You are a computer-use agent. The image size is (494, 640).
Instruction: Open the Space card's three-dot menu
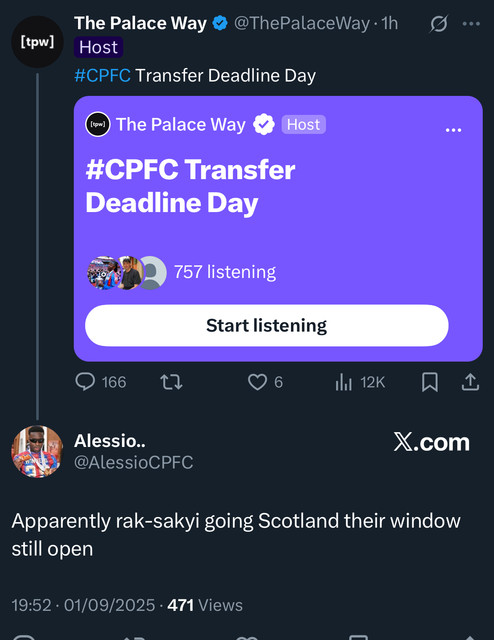(454, 130)
